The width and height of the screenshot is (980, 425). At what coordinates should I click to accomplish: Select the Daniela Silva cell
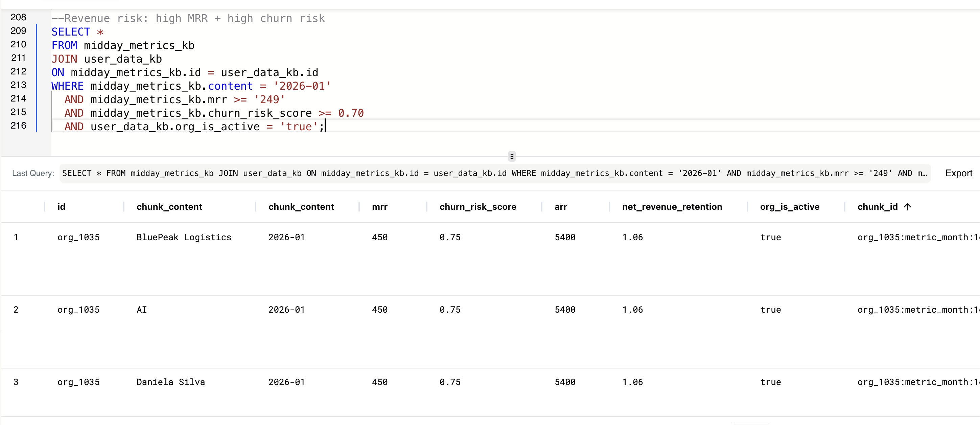(170, 382)
